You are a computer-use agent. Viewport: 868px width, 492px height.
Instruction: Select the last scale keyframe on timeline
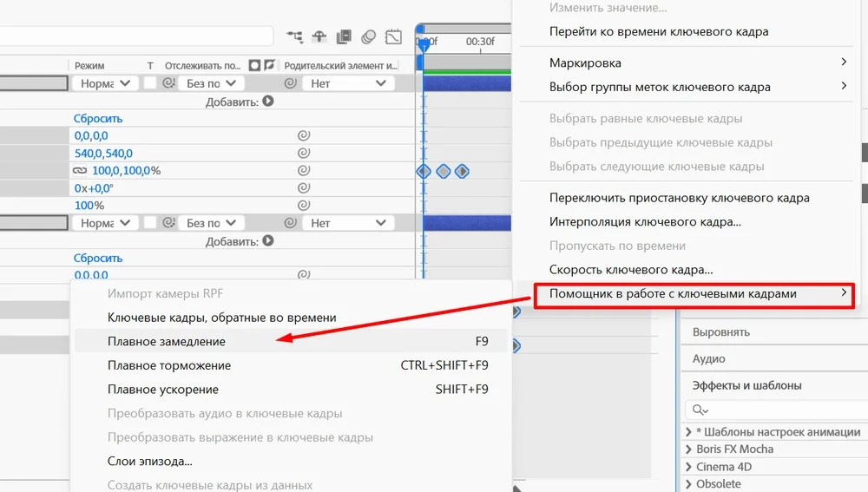click(463, 172)
